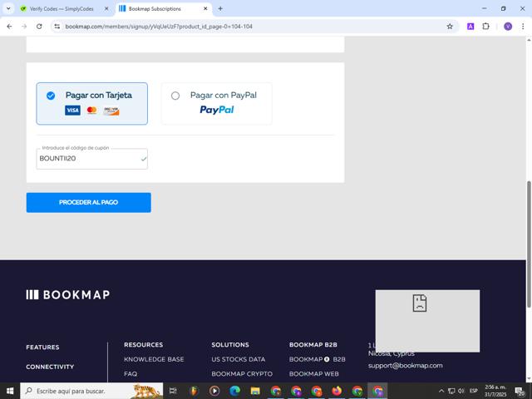Open Microsoft Edge from the taskbar
The height and width of the screenshot is (399, 532).
click(x=234, y=391)
